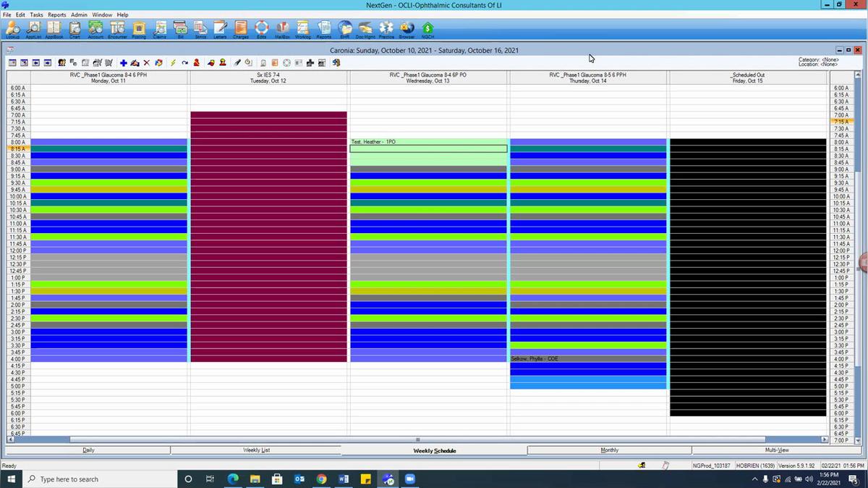The width and height of the screenshot is (868, 488).
Task: Open the MailBox module
Action: (x=282, y=29)
